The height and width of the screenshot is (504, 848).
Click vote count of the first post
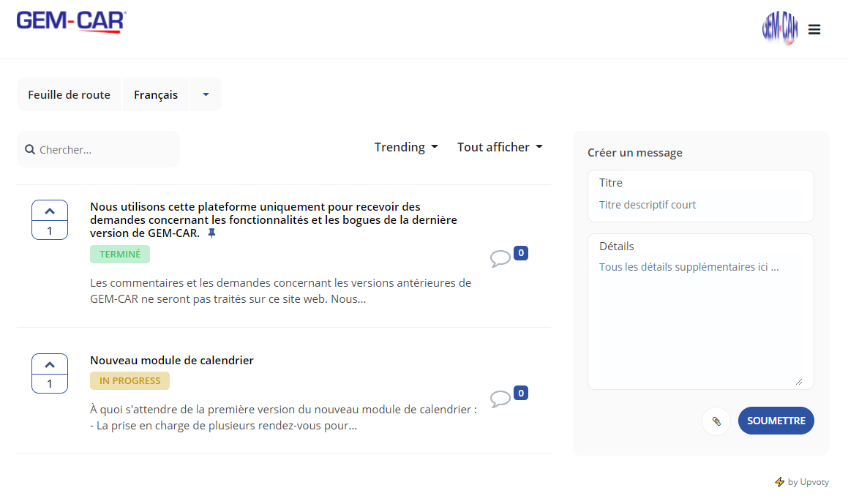click(50, 230)
